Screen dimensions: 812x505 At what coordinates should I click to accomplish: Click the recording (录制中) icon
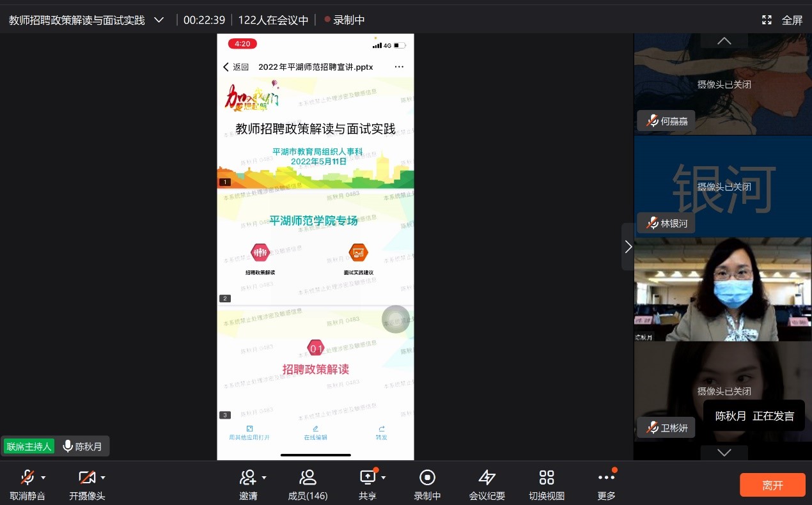click(x=427, y=478)
